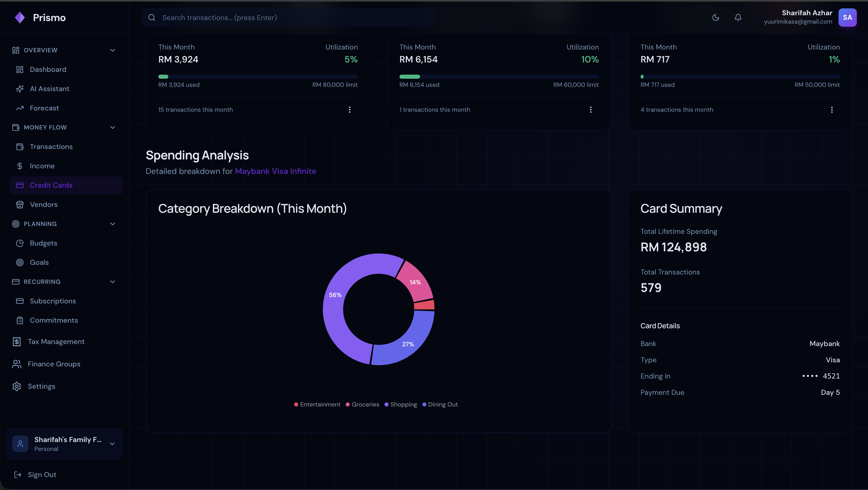
Task: Open notifications bell icon
Action: click(738, 18)
